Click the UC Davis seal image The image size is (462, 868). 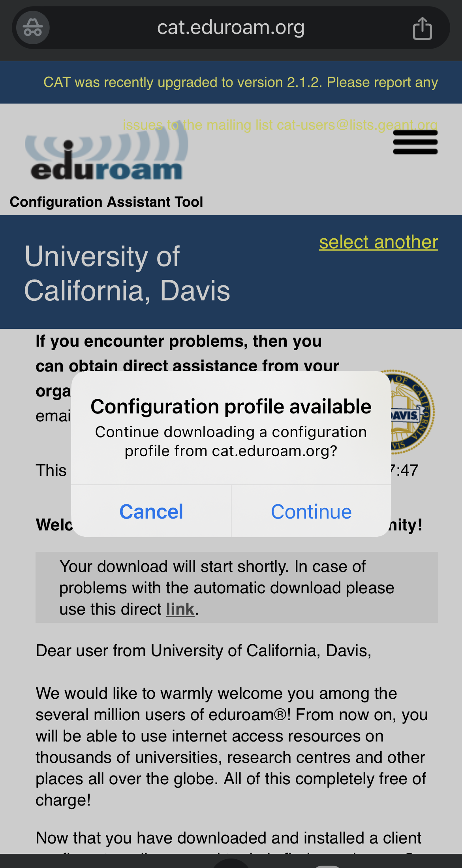tap(413, 411)
